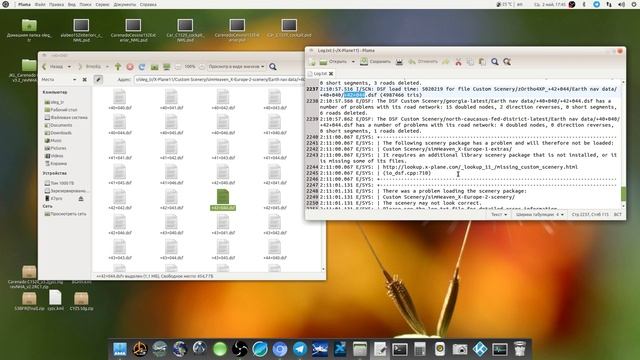Open the Home folder toolbar icon
Screen dimensions: 640x360
[154, 67]
